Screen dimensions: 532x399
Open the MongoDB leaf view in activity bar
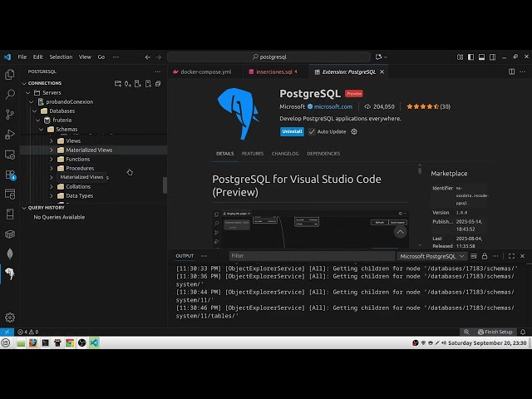coord(10,254)
